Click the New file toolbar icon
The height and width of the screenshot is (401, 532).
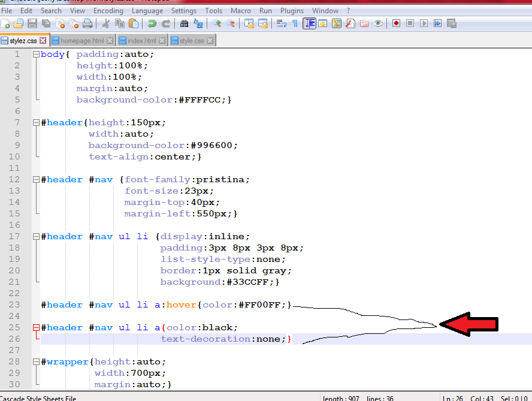pos(5,24)
